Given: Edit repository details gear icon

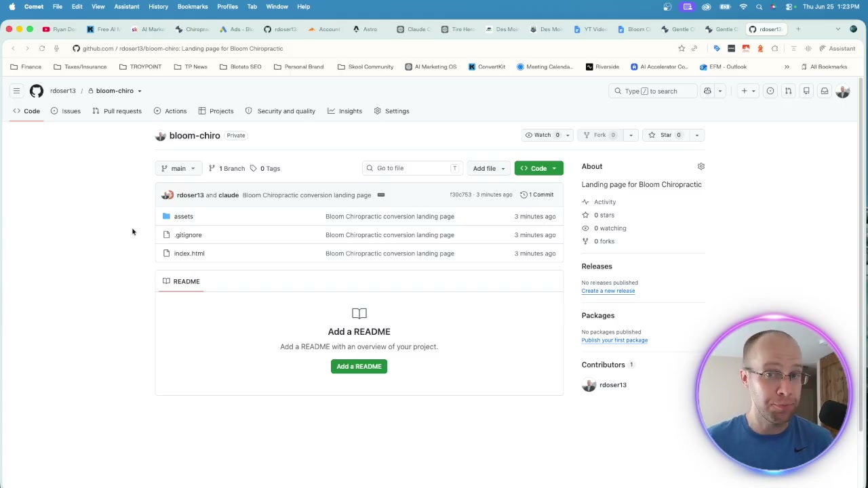Looking at the screenshot, I should point(701,166).
